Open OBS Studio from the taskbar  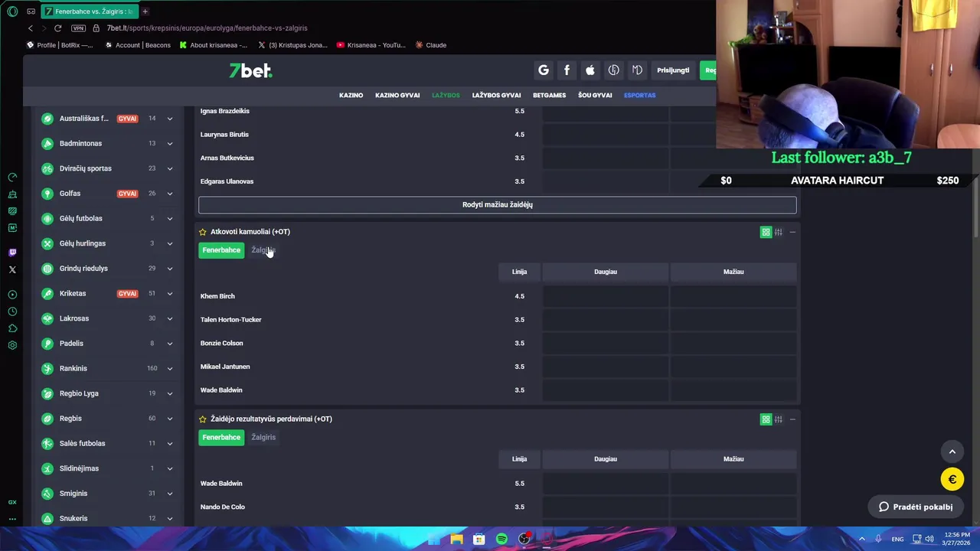pos(524,539)
